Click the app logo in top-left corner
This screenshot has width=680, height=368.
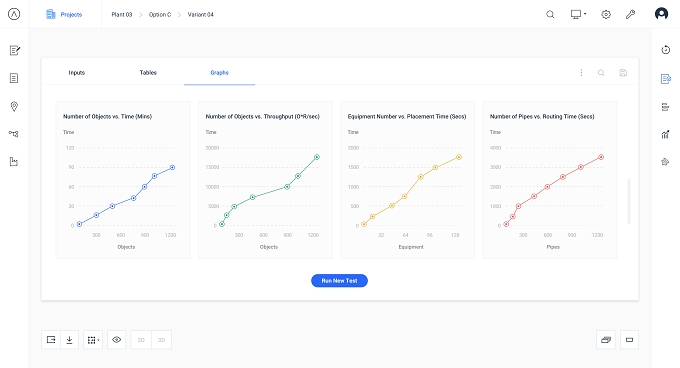click(14, 14)
